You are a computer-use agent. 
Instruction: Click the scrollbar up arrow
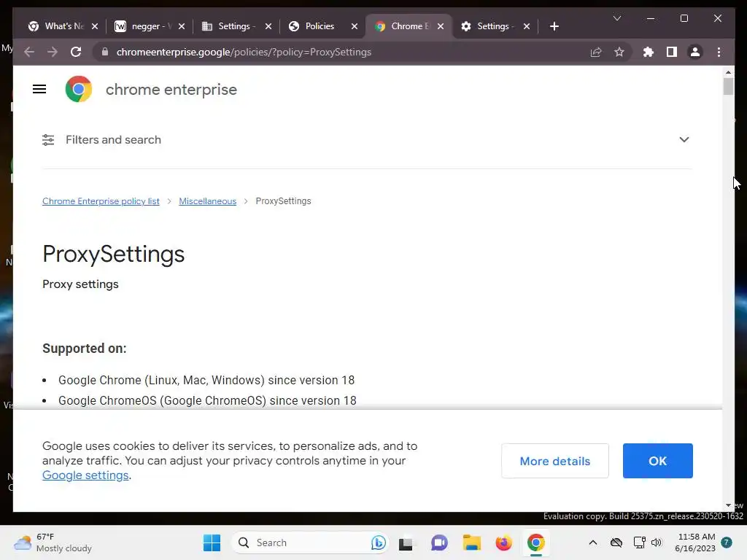[x=728, y=72]
